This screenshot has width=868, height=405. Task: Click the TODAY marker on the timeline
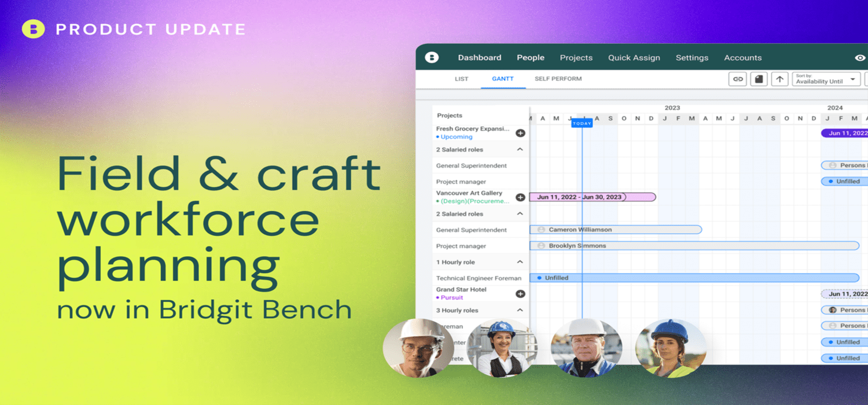[x=582, y=123]
